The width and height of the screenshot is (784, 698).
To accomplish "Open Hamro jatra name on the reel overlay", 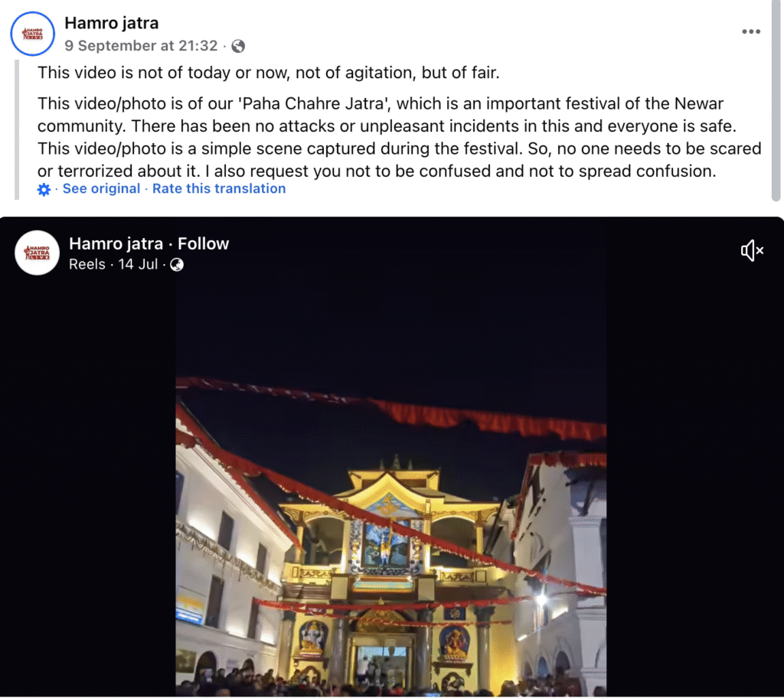I will pyautogui.click(x=116, y=243).
